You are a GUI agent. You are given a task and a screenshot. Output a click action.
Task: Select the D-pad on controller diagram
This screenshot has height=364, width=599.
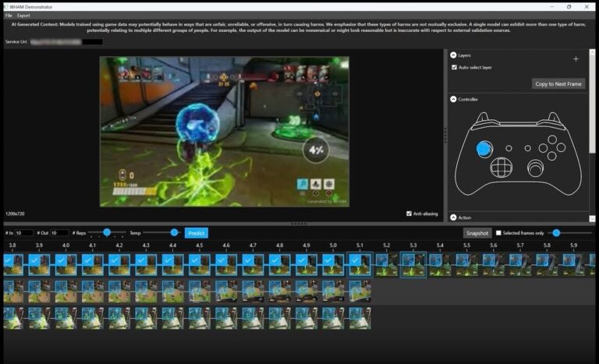(x=502, y=168)
